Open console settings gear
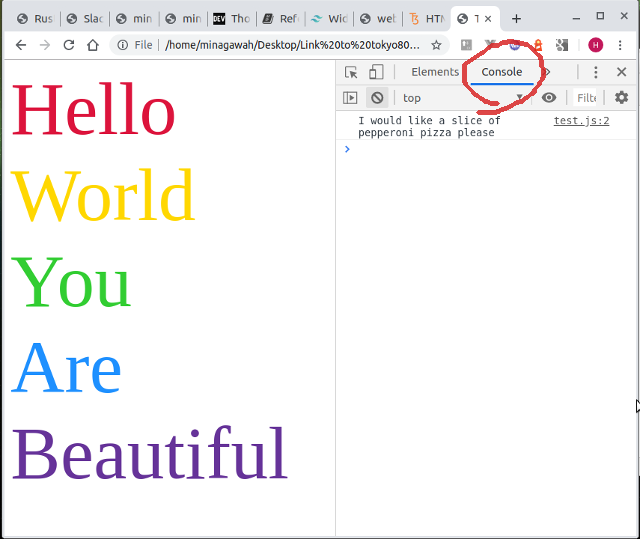The width and height of the screenshot is (640, 539). 621,98
